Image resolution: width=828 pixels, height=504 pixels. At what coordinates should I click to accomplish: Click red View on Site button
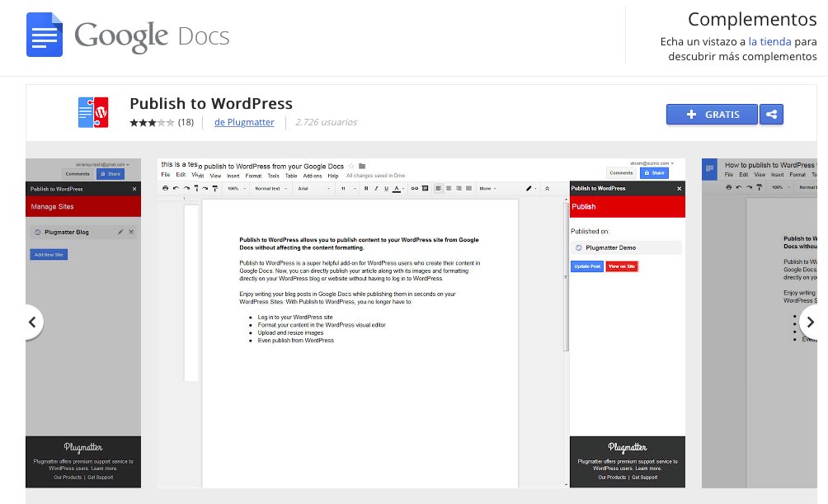pos(622,266)
